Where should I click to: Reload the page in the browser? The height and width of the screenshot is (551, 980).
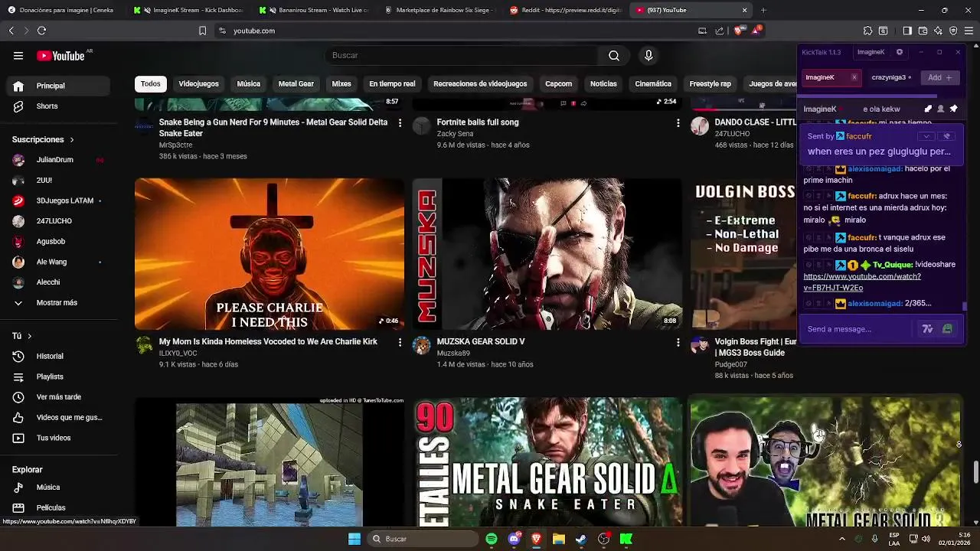pyautogui.click(x=41, y=31)
